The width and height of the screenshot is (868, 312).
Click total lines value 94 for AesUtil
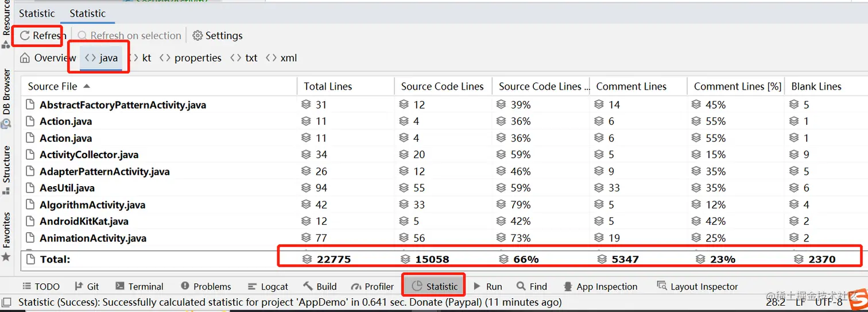(x=321, y=188)
